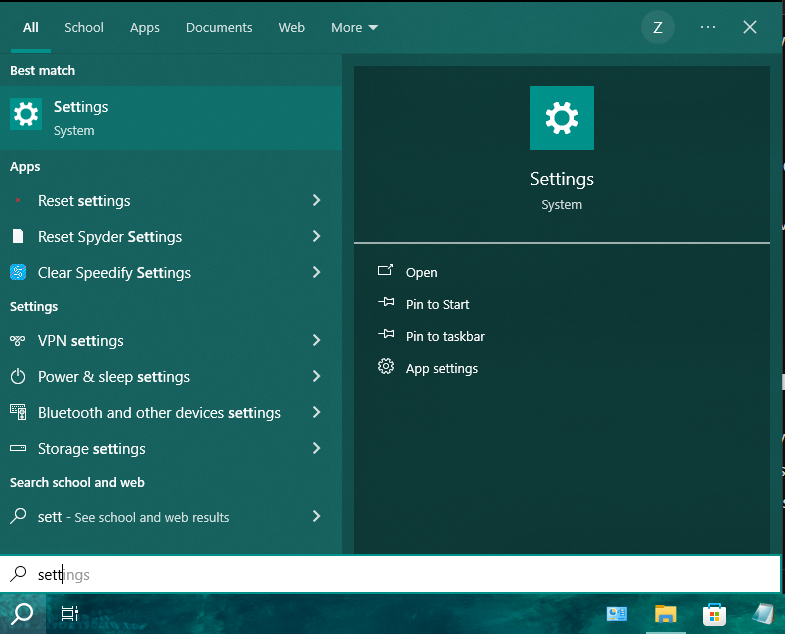This screenshot has width=785, height=634.
Task: Switch to the Documents tab
Action: [219, 28]
